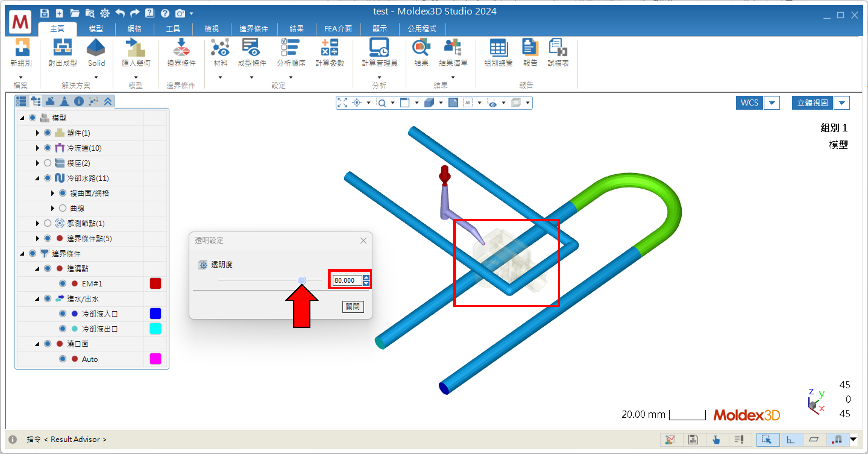Click the 結果 result icon in ribbon

(x=421, y=47)
